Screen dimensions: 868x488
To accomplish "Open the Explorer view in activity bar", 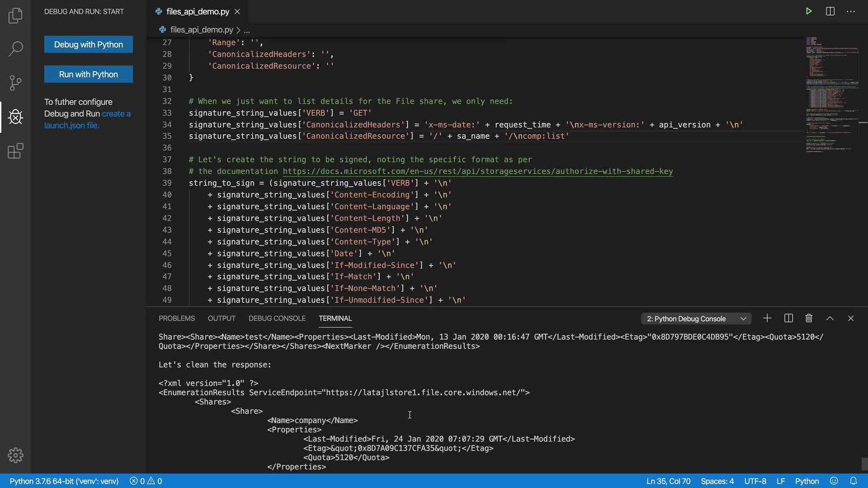I will coord(15,16).
